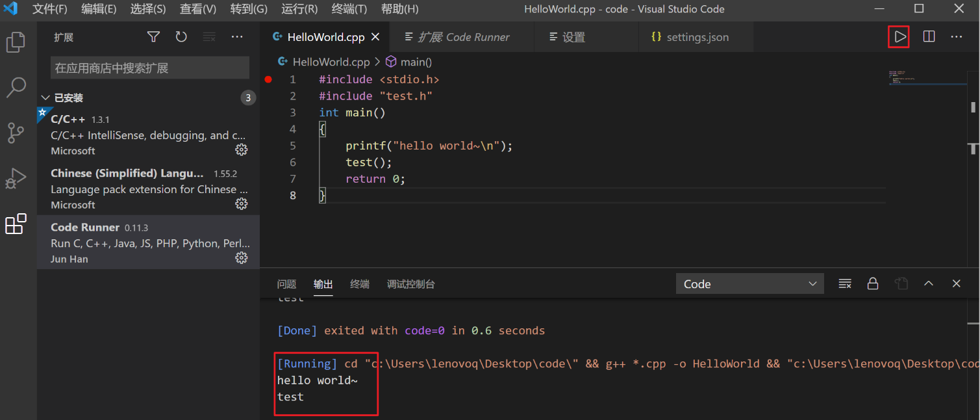Open the Search view in the activity bar
The height and width of the screenshot is (420, 980).
[x=16, y=87]
